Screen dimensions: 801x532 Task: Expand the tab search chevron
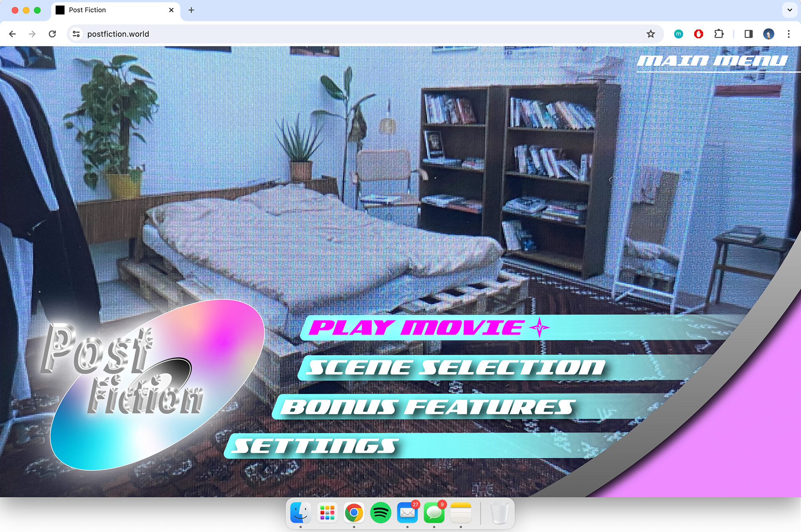[789, 10]
